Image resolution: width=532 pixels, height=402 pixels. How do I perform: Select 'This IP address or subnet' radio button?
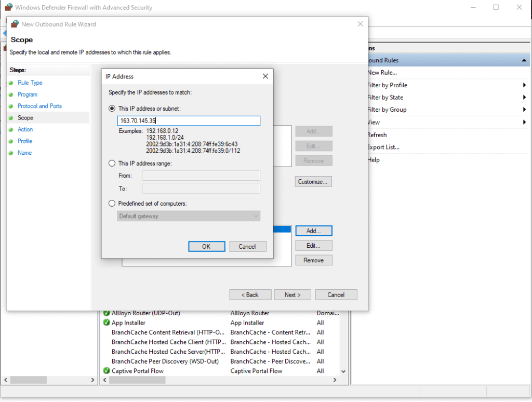[x=112, y=109]
